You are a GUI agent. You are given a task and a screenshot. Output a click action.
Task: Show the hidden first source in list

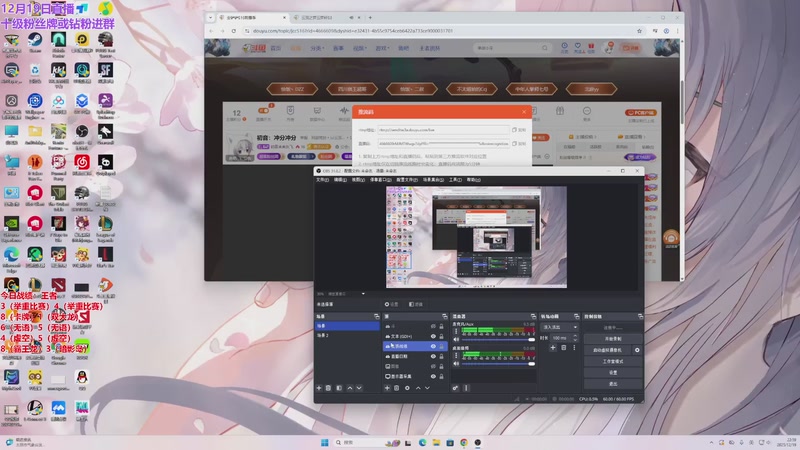point(433,327)
